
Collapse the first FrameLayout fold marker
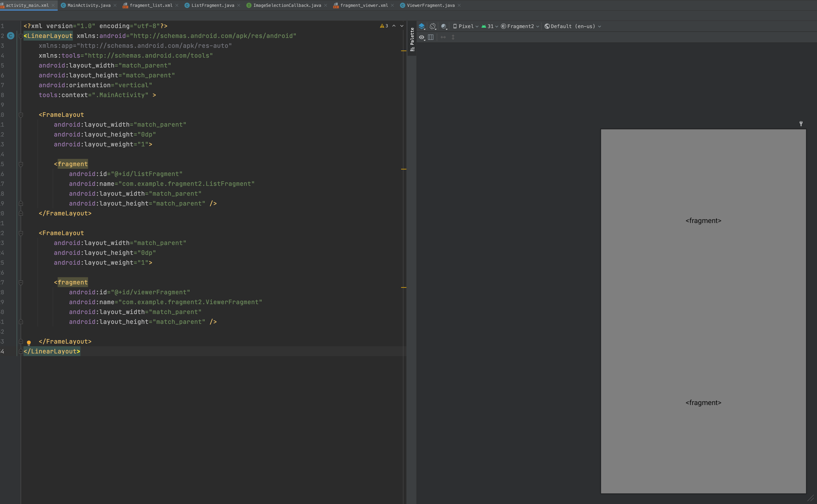(x=21, y=115)
